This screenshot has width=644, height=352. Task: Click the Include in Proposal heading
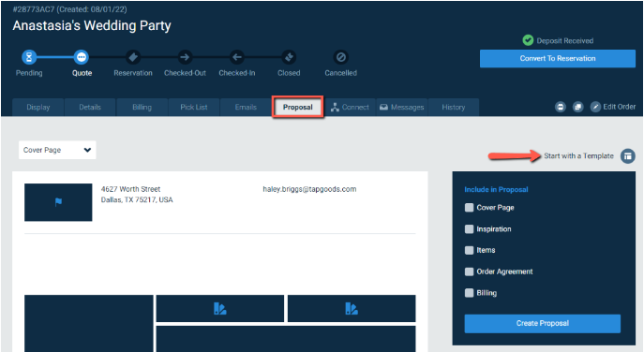[x=496, y=189]
